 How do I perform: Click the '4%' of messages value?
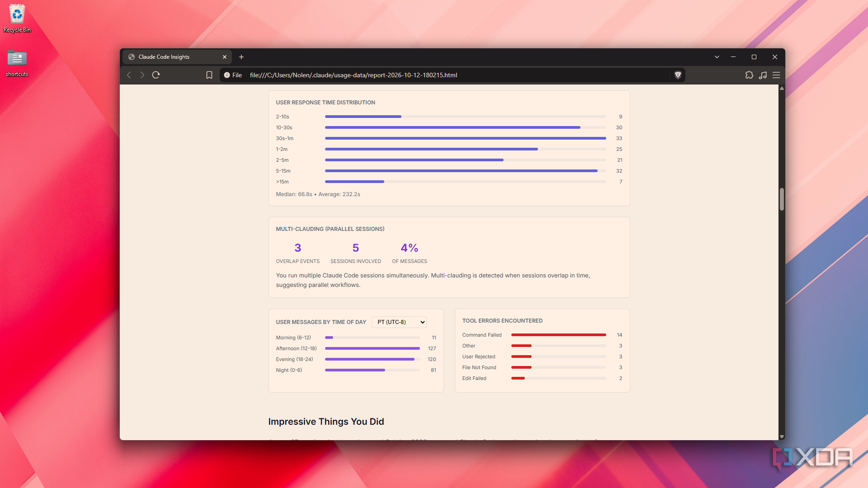click(x=410, y=248)
